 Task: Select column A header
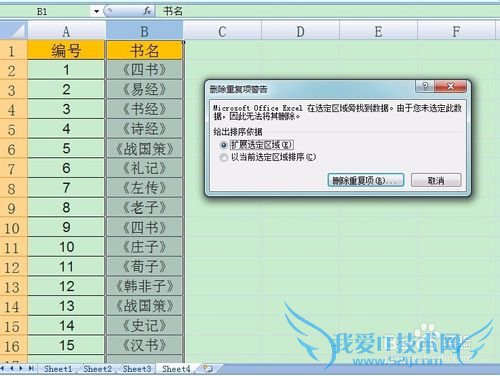point(66,31)
